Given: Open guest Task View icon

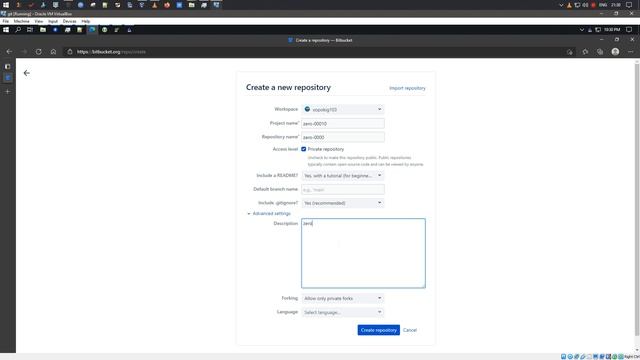Looking at the screenshot, I should pyautogui.click(x=30, y=30).
